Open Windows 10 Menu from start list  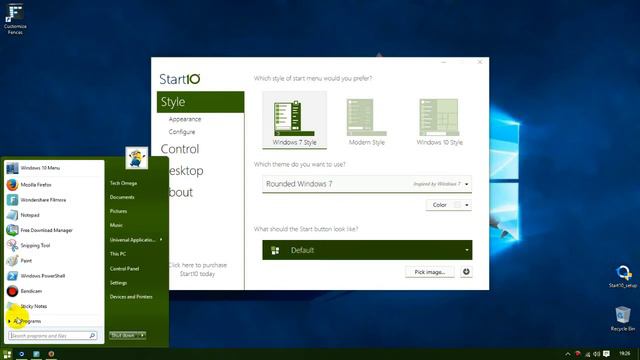(54, 168)
